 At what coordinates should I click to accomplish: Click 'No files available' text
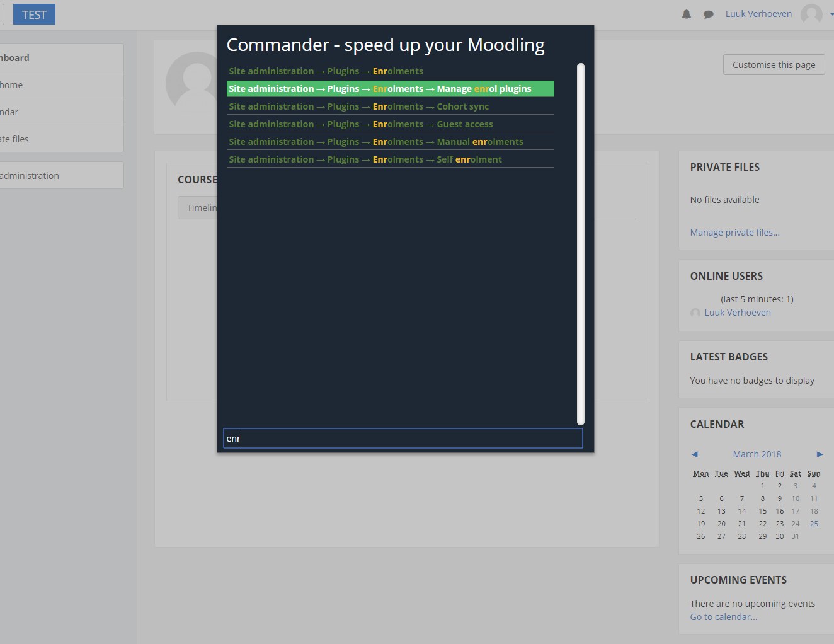pyautogui.click(x=724, y=200)
